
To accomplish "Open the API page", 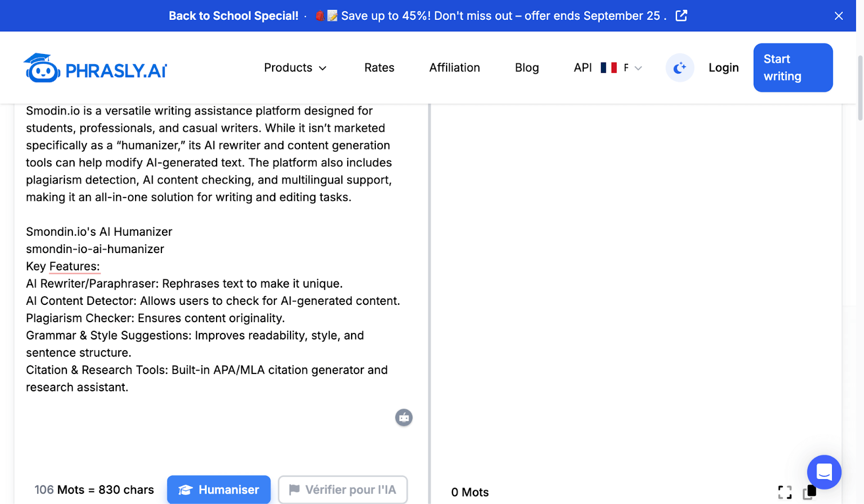I will pyautogui.click(x=583, y=67).
